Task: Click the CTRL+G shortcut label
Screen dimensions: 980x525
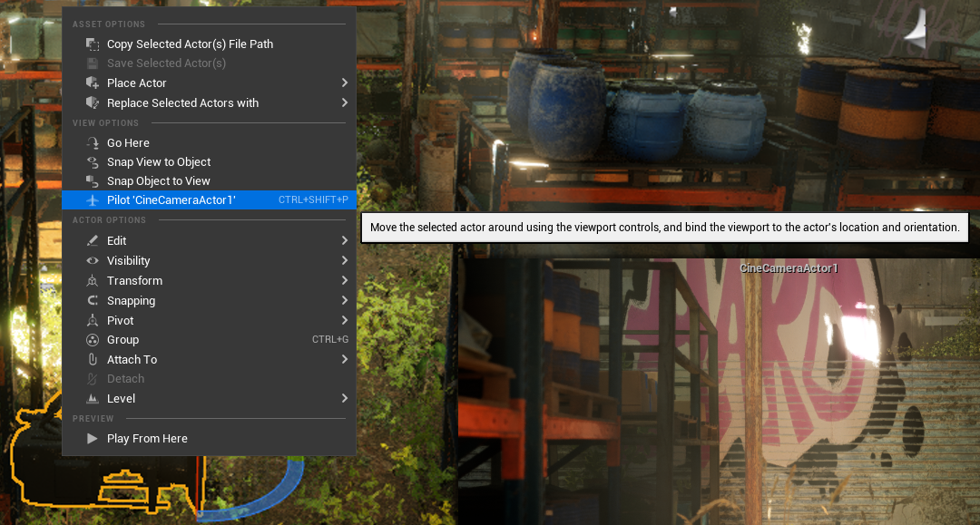Action: coord(330,340)
